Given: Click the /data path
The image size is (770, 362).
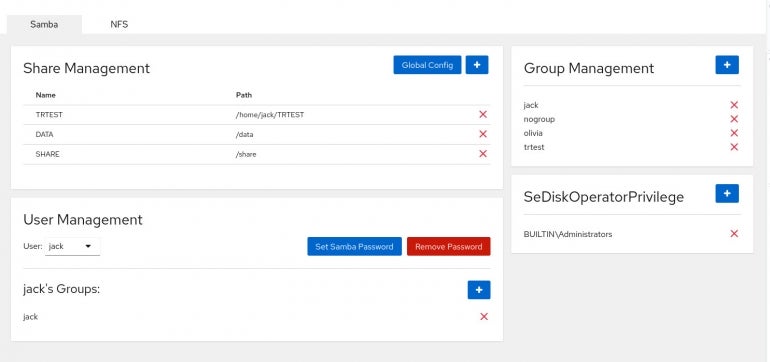Looking at the screenshot, I should pos(245,135).
